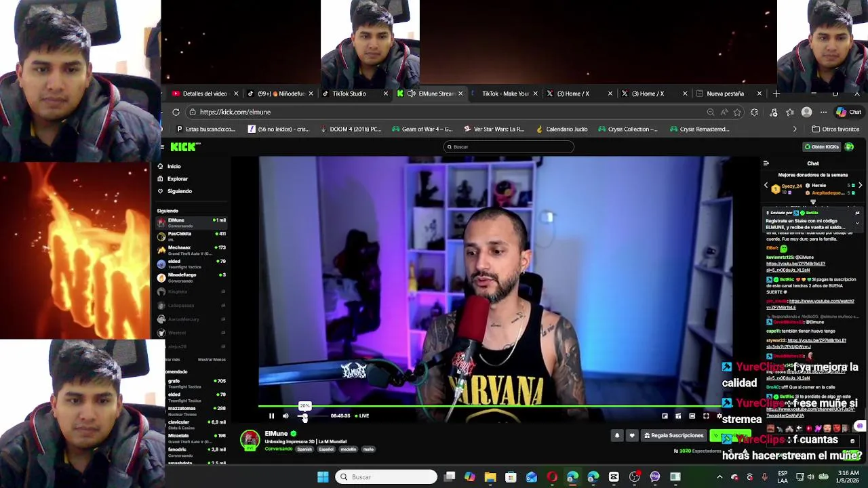Image resolution: width=868 pixels, height=488 pixels.
Task: Open recommended channel fanodric
Action: 195,451
